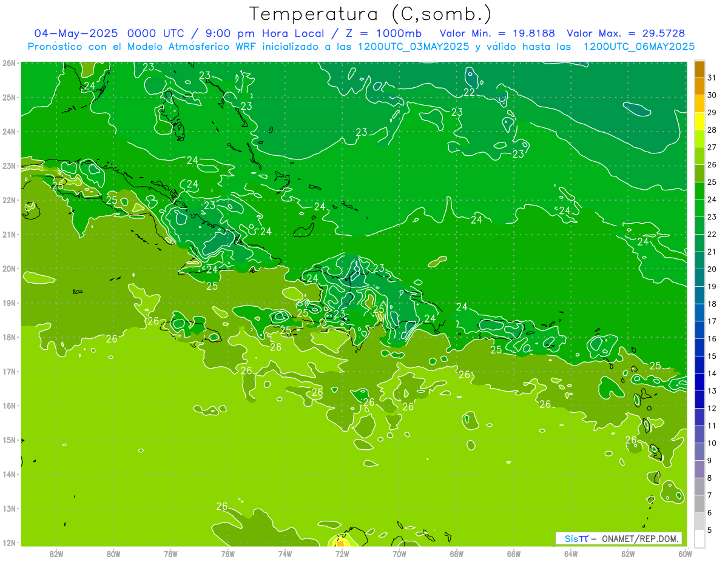728x562 pixels.
Task: Click the color bar label '31'
Action: pyautogui.click(x=712, y=78)
